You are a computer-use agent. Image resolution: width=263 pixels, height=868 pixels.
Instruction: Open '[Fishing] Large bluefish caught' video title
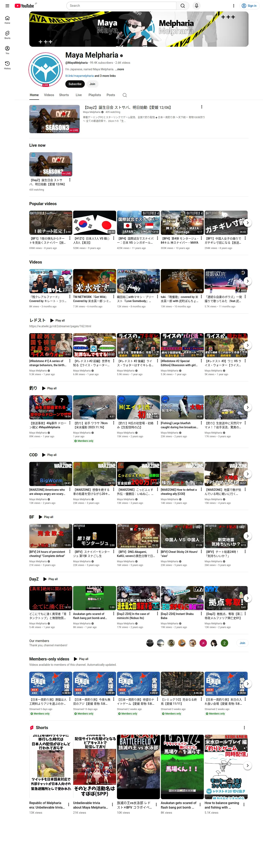pos(179,425)
